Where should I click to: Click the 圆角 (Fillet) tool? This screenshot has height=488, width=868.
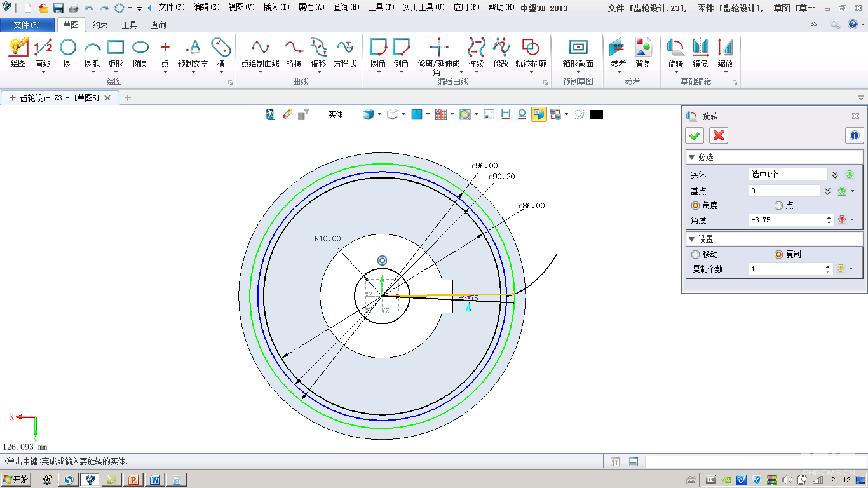378,52
